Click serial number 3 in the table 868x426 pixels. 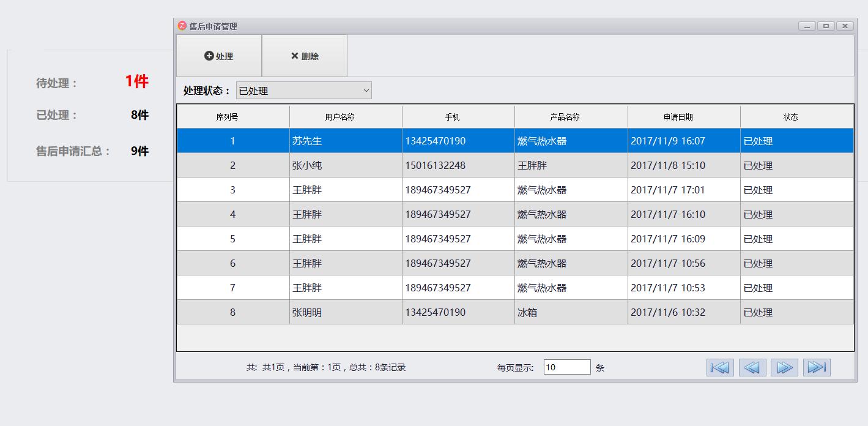point(232,190)
